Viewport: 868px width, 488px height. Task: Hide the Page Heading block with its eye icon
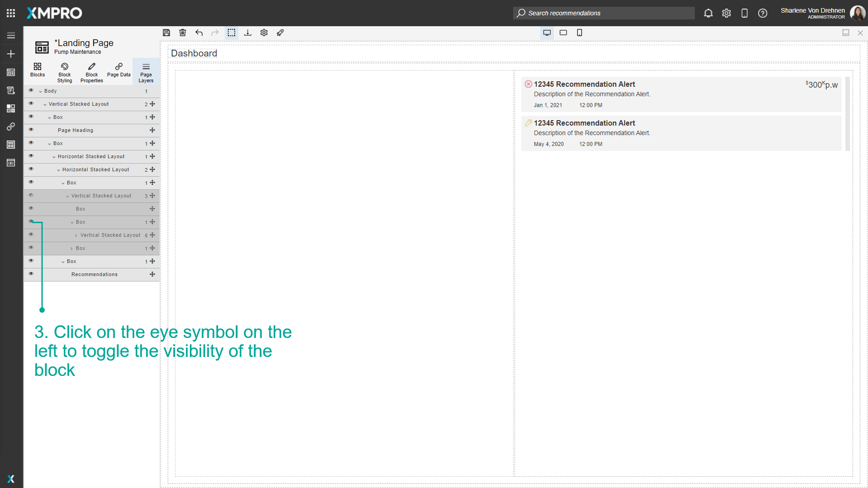[31, 130]
